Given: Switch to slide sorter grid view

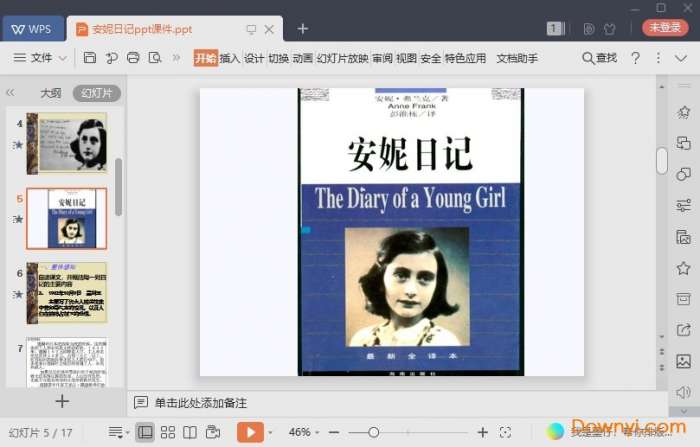Looking at the screenshot, I should (x=168, y=432).
